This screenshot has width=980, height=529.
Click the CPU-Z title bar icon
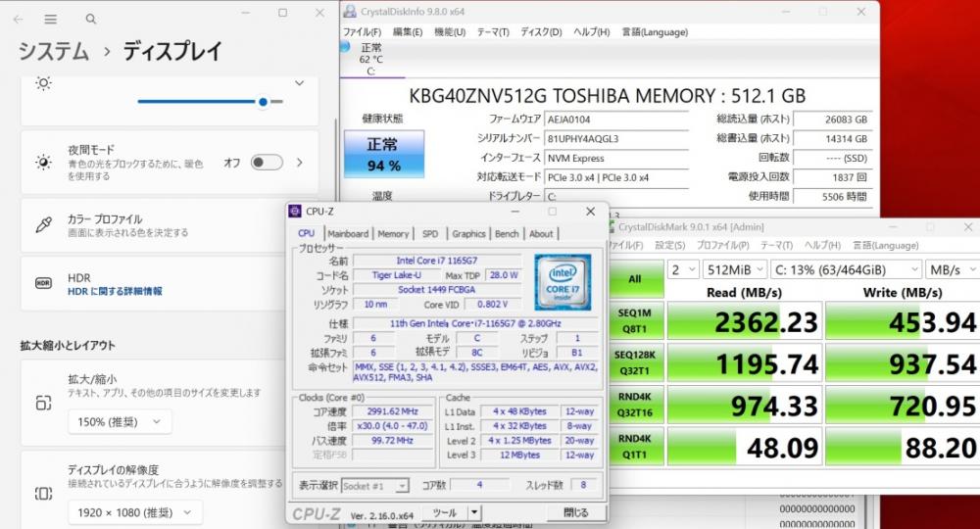click(x=295, y=211)
